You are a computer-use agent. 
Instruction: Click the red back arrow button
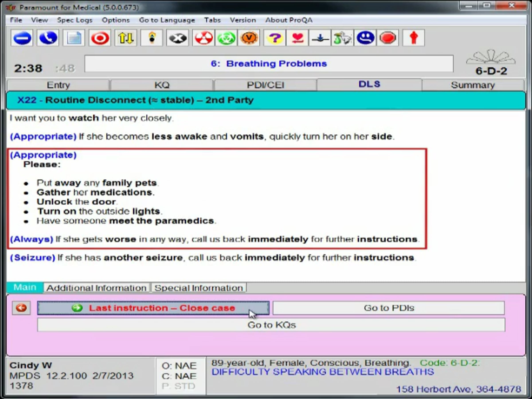pyautogui.click(x=22, y=308)
